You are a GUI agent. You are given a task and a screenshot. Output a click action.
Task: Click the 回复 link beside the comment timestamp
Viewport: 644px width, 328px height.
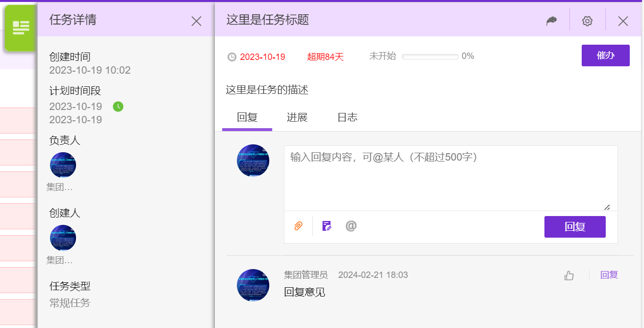point(609,275)
